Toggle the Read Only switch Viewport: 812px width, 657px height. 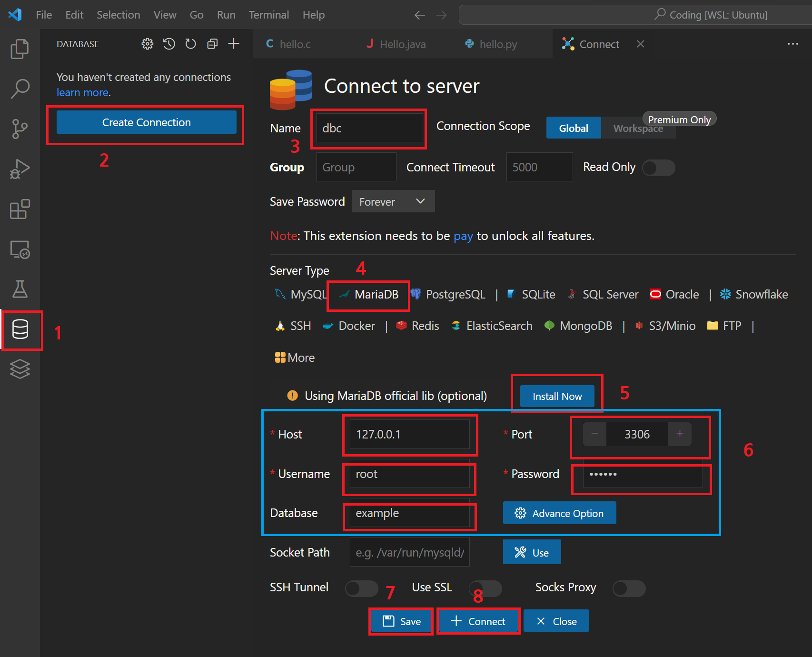pos(658,168)
